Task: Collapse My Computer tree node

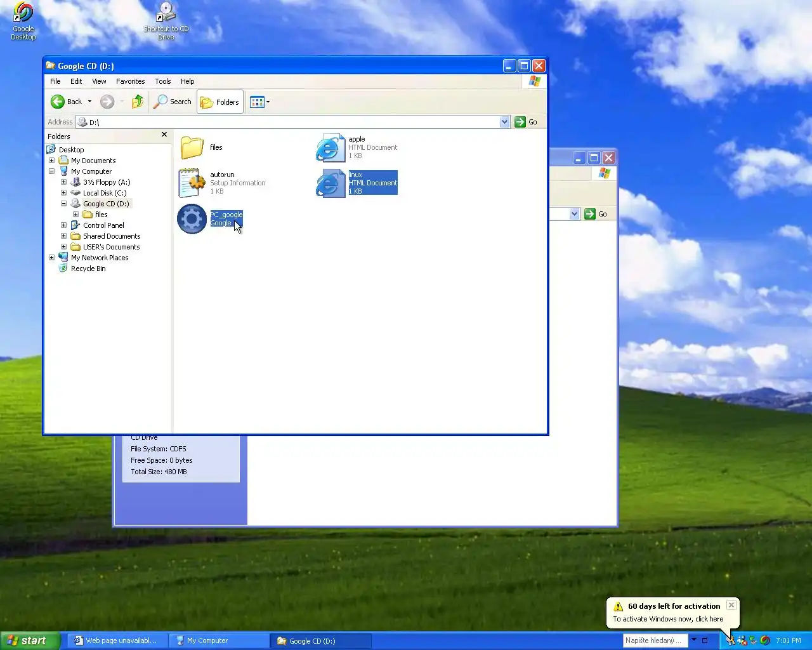Action: pos(52,171)
